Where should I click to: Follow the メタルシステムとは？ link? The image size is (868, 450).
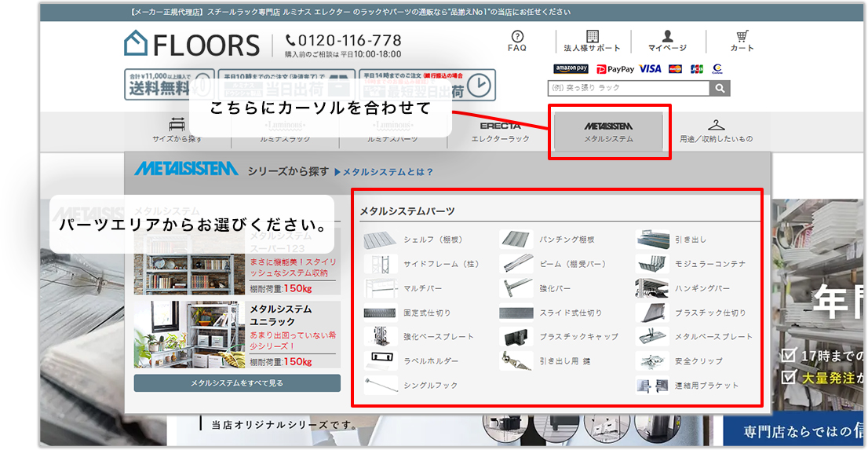point(384,172)
